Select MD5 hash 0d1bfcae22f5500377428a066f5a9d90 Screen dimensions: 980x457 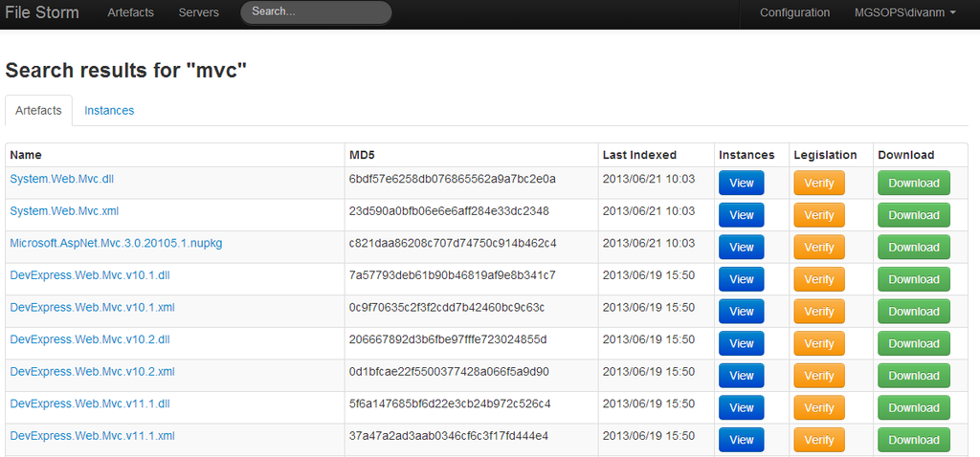tap(450, 372)
